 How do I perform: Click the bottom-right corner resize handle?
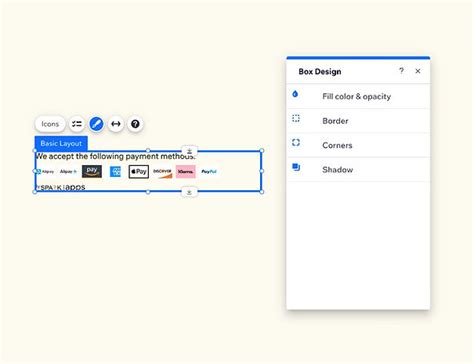pos(262,192)
